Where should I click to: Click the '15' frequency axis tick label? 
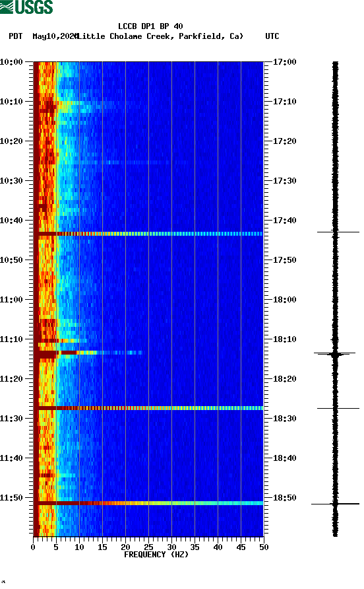pyautogui.click(x=102, y=547)
